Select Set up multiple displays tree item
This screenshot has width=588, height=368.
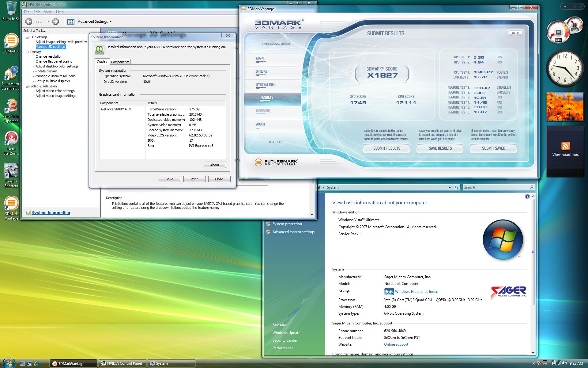click(52, 81)
